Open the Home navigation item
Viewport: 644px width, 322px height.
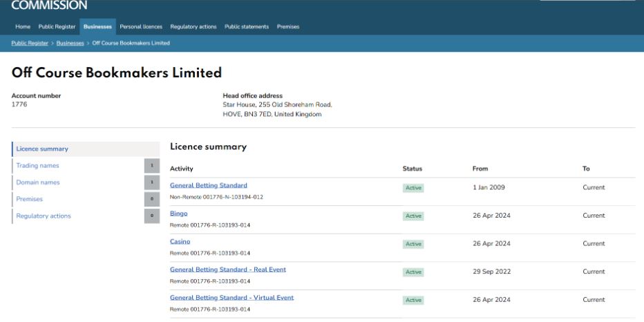pyautogui.click(x=23, y=27)
